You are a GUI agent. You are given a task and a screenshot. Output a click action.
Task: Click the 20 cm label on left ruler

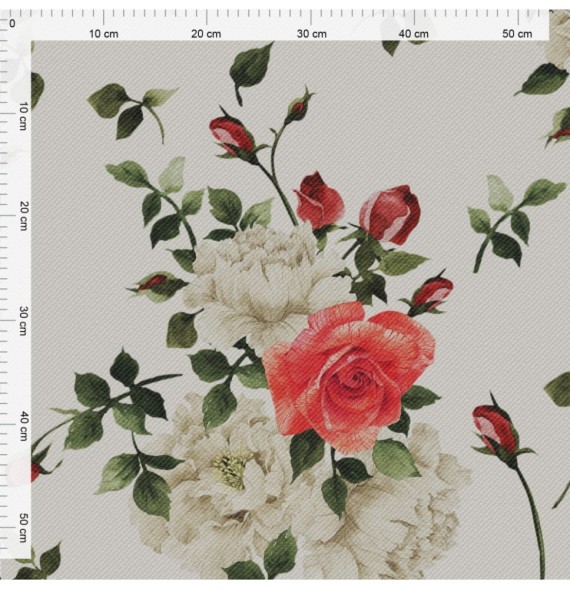point(23,216)
